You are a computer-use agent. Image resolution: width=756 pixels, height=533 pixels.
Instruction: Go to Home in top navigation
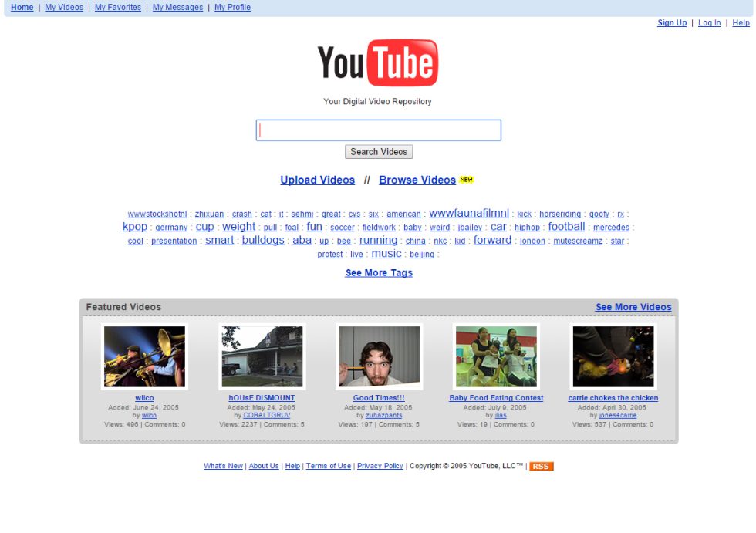point(22,7)
